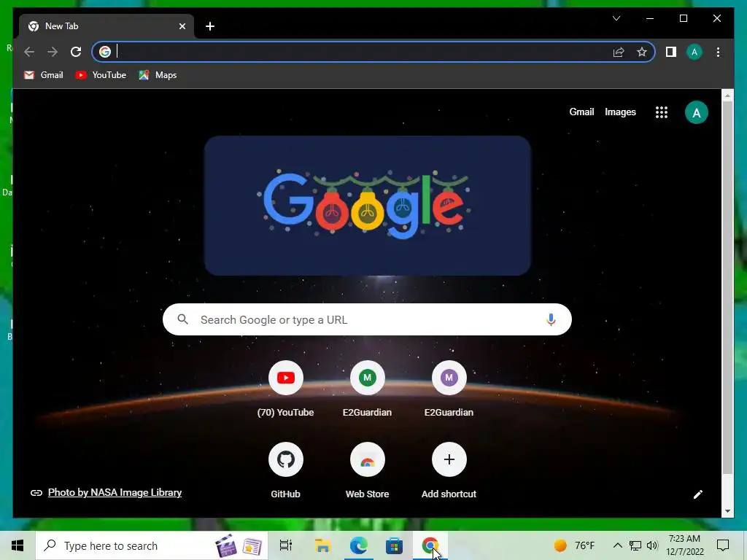
Task: Open the Windows Start menu
Action: (18, 545)
